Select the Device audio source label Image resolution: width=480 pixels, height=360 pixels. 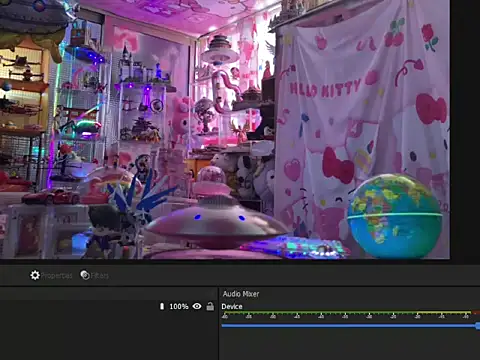(x=232, y=306)
